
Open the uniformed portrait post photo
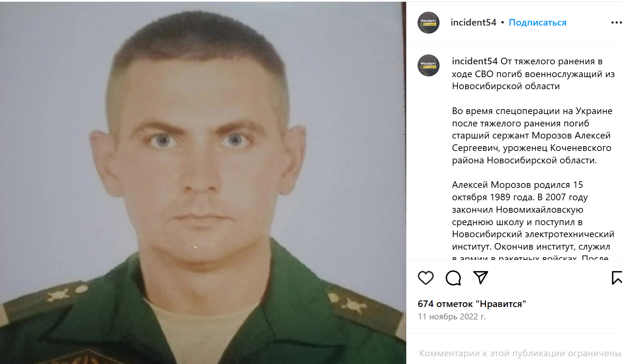pos(203,183)
